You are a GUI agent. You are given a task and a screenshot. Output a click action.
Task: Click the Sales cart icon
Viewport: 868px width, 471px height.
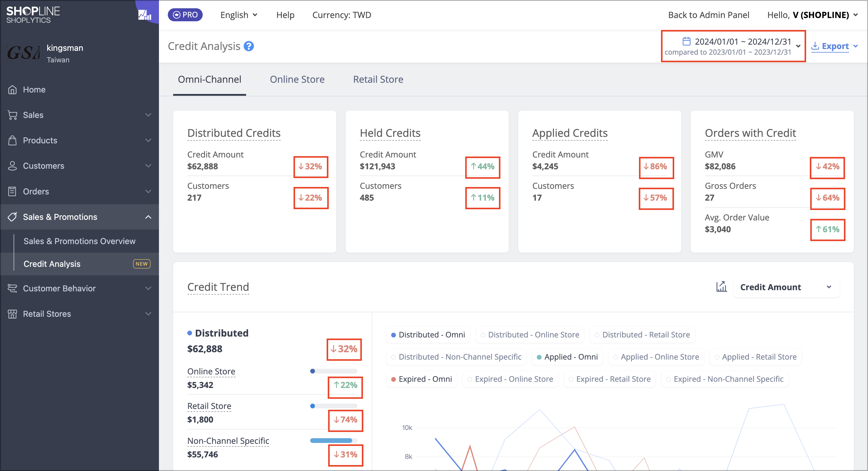(12, 115)
